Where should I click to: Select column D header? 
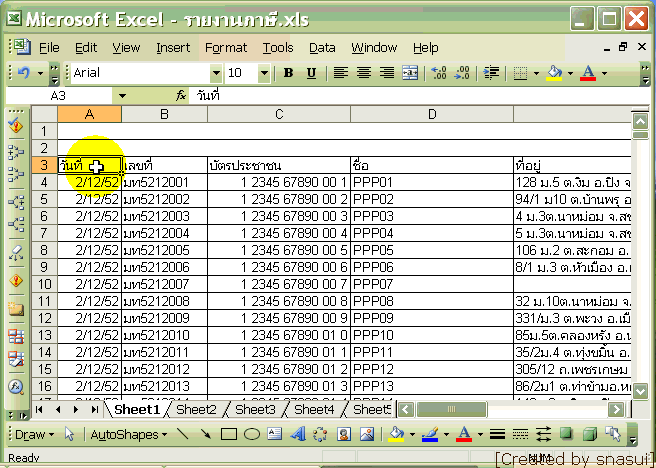(432, 114)
